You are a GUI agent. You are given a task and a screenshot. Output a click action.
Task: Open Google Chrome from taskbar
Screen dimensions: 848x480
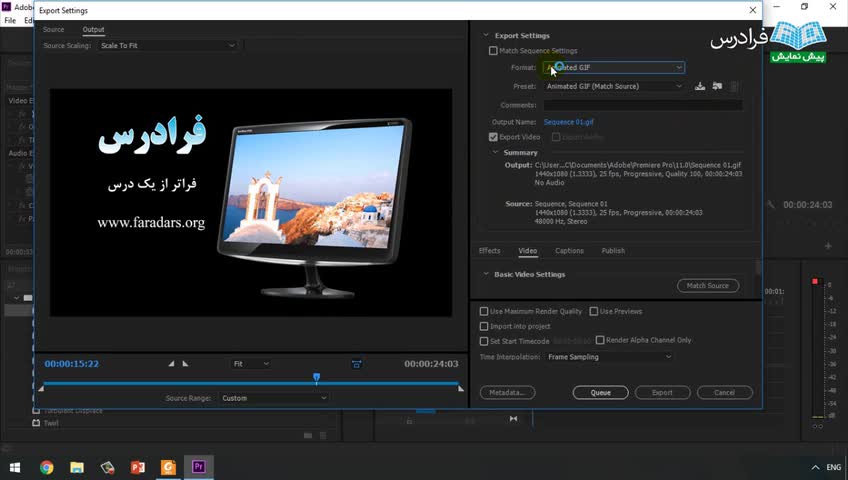tap(47, 467)
